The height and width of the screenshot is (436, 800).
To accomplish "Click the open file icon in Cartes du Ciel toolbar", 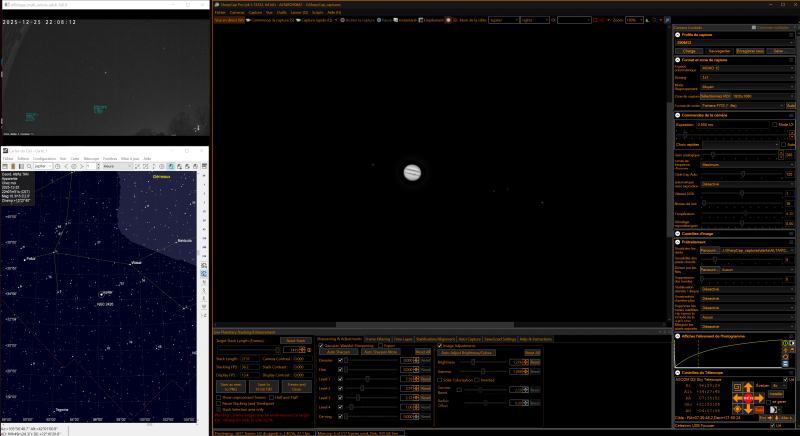I will point(13,166).
